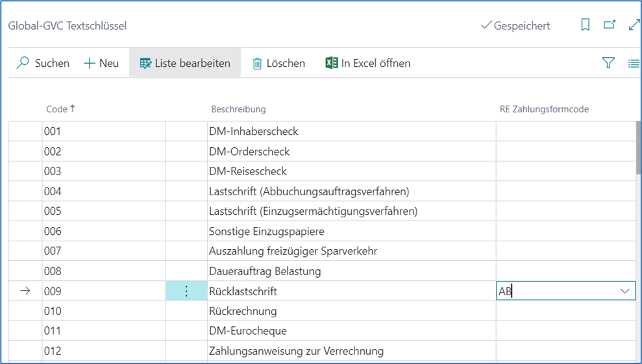Click In Excel öffnen
642x364 pixels.
(x=367, y=63)
